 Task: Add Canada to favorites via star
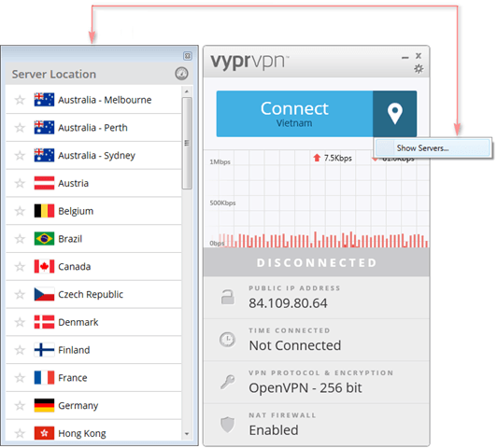20,267
